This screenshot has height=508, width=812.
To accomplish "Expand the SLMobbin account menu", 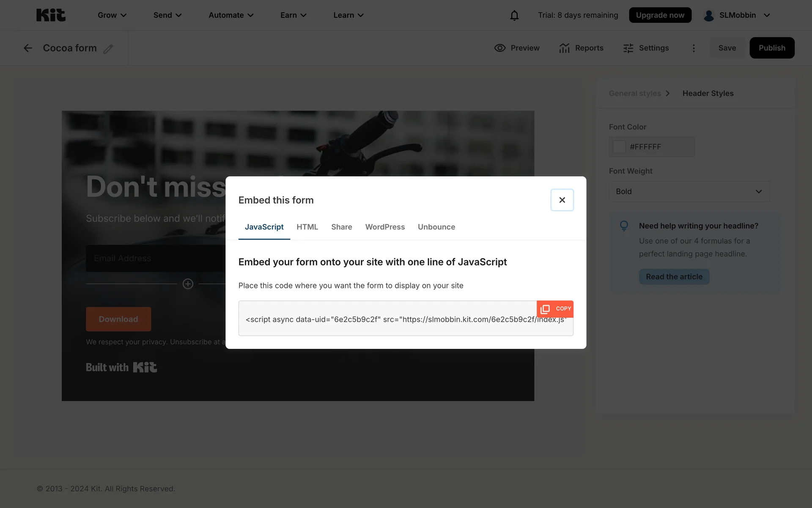I will [x=737, y=15].
